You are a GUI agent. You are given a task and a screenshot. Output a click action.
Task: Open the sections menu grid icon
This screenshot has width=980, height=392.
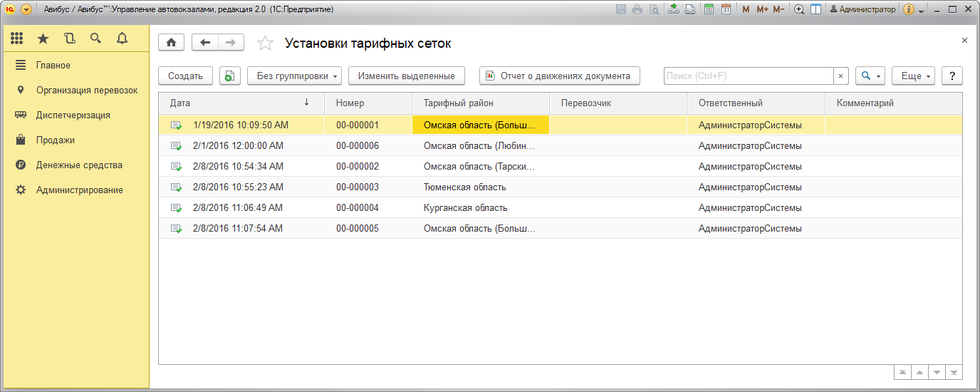(x=17, y=38)
